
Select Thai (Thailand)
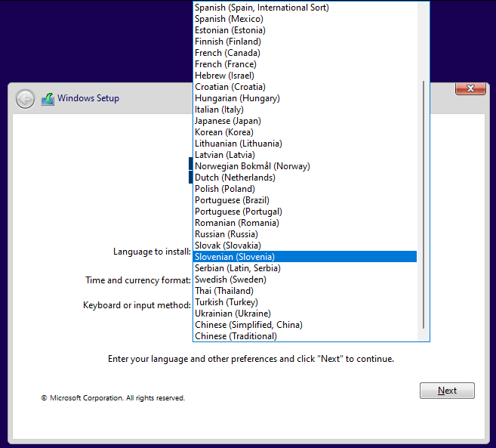tap(305, 291)
